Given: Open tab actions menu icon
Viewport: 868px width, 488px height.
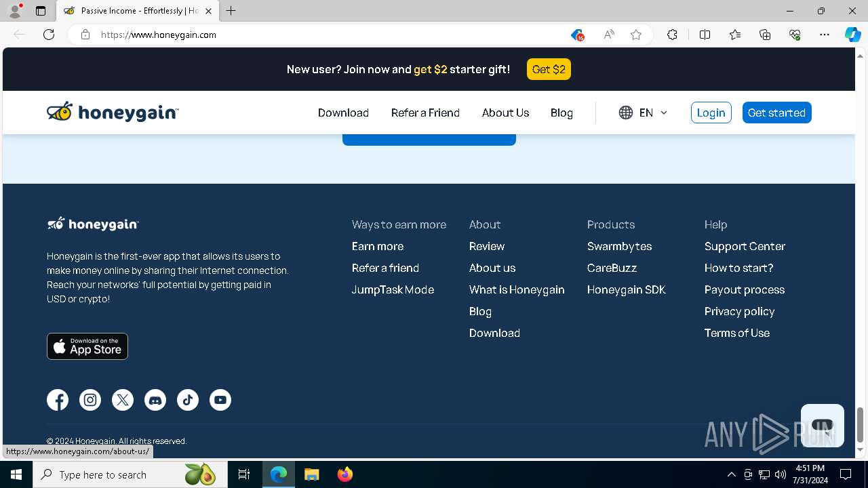Looking at the screenshot, I should tap(41, 11).
